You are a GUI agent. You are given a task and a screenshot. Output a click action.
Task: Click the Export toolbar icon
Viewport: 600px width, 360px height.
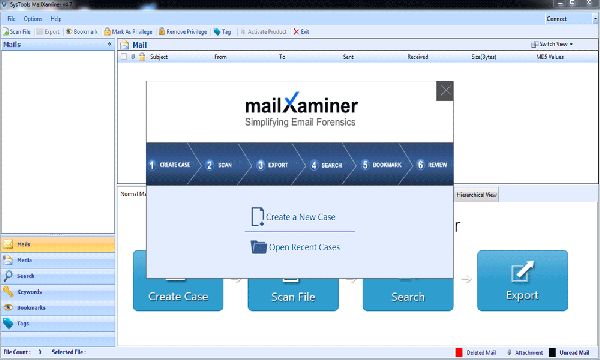39,32
